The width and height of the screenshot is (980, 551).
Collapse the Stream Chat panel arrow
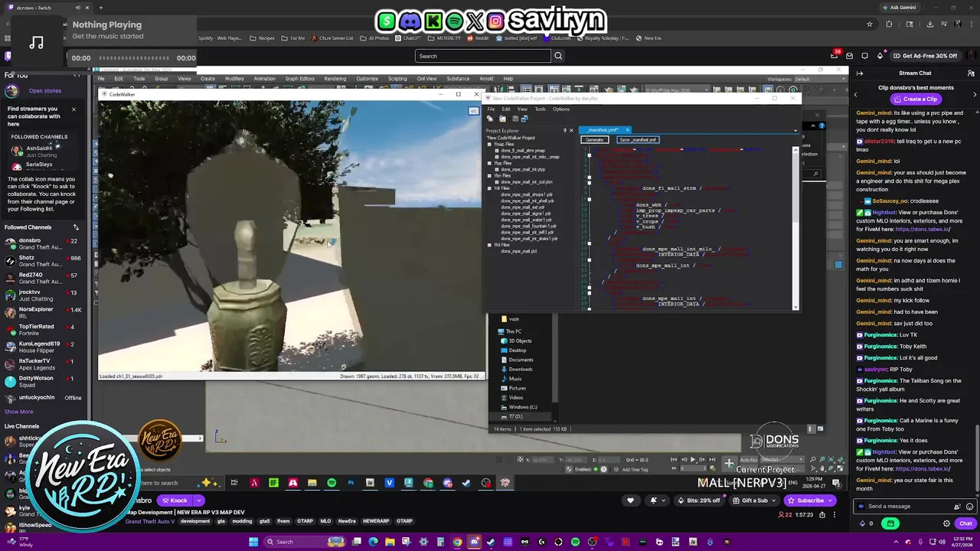click(x=860, y=73)
